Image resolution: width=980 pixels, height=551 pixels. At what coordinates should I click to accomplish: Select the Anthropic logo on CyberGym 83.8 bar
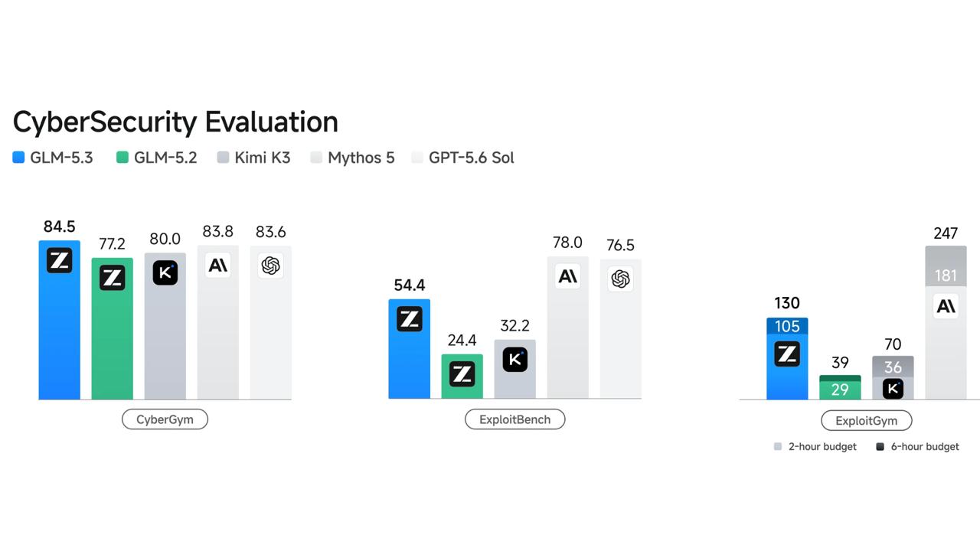218,265
